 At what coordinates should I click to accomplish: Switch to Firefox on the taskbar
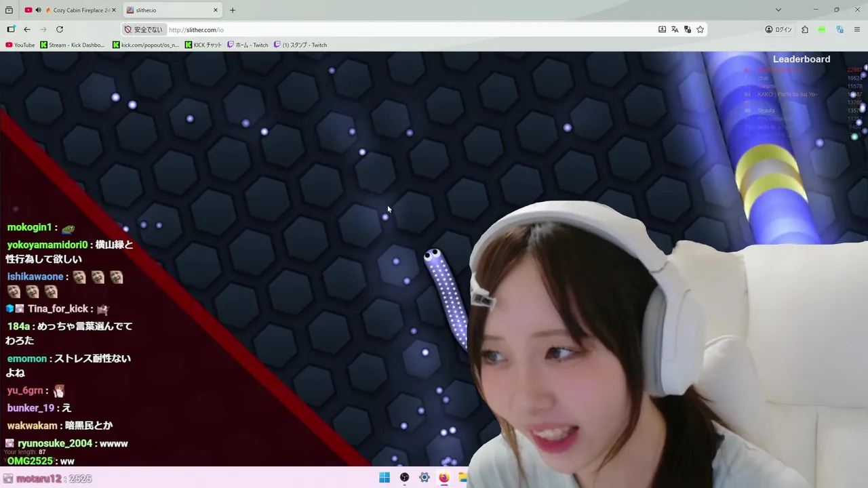pyautogui.click(x=443, y=478)
